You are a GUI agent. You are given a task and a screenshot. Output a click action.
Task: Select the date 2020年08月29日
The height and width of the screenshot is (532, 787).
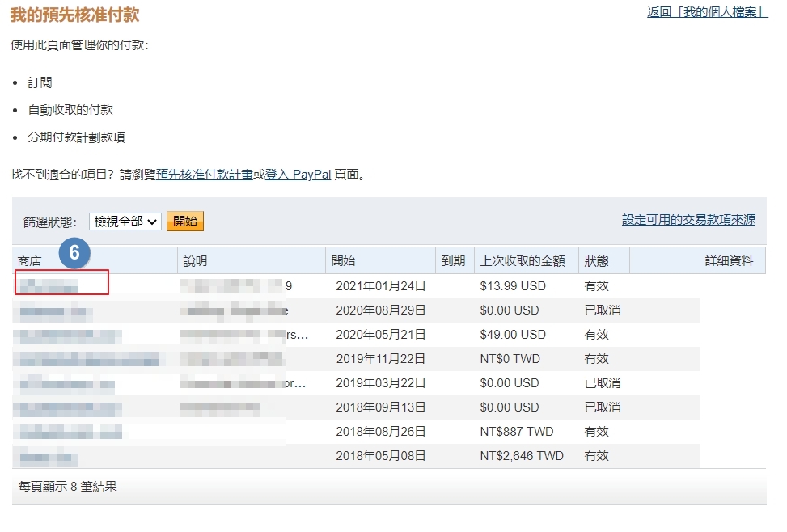[380, 310]
